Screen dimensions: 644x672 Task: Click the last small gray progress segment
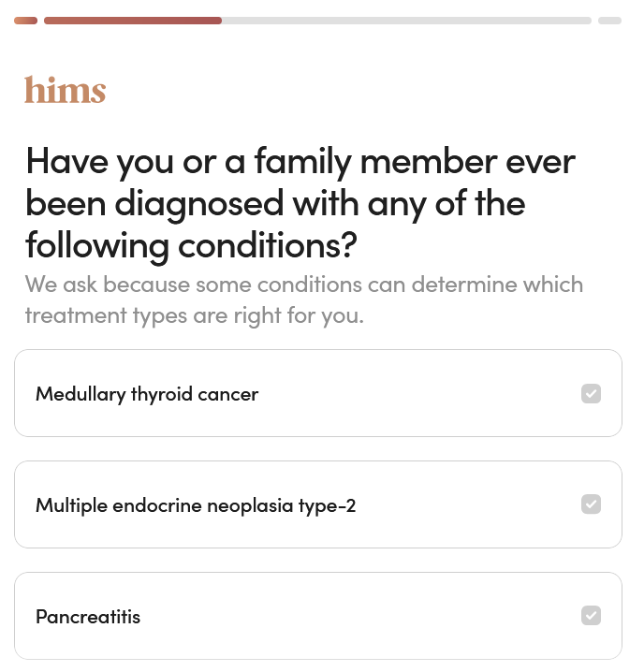609,21
